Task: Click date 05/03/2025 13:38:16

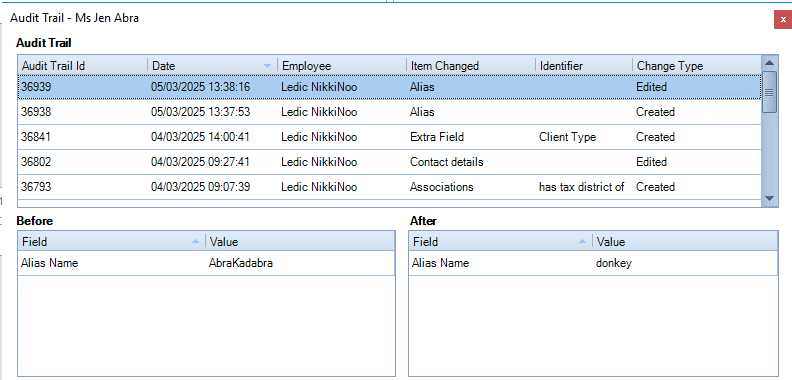Action: click(200, 87)
